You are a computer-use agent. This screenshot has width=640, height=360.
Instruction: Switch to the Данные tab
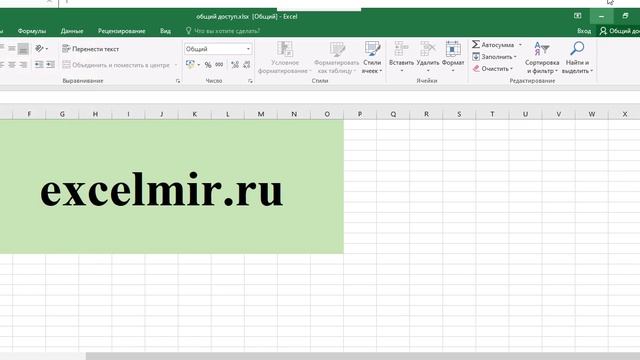click(72, 31)
